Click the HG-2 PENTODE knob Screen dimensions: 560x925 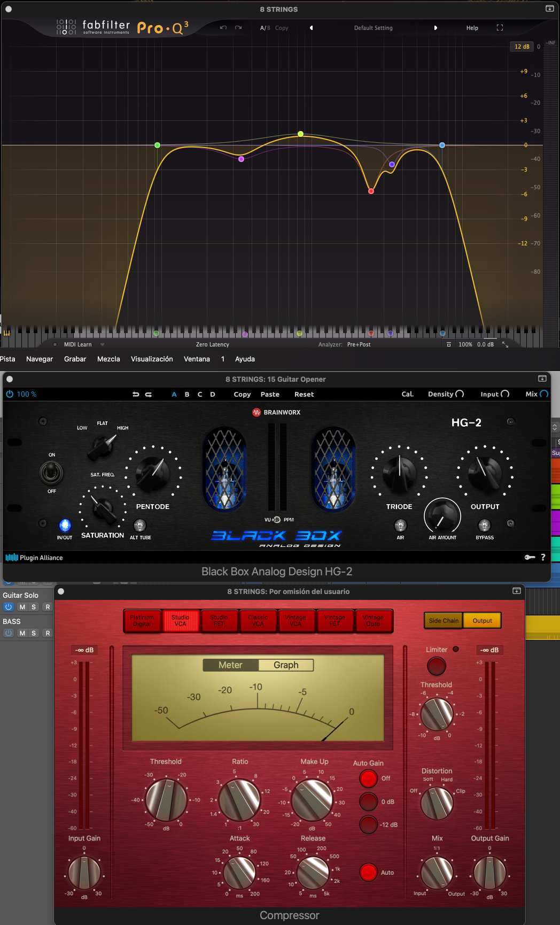[x=153, y=473]
